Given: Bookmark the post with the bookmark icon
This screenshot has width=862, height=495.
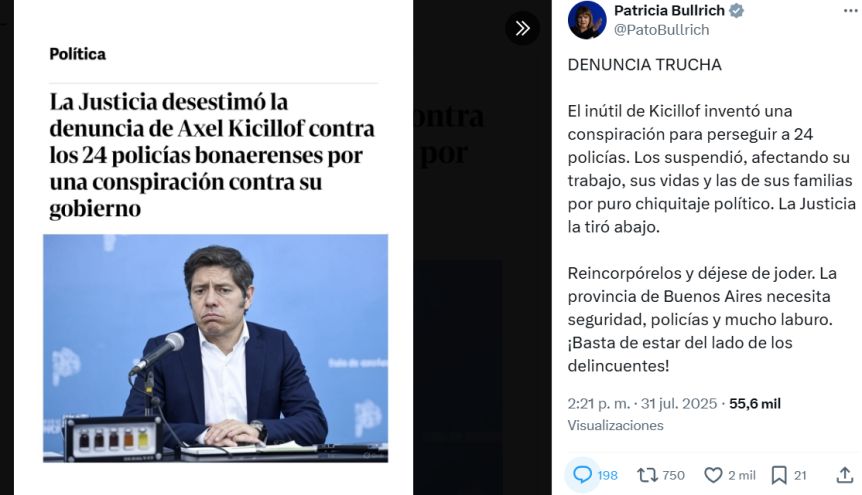Looking at the screenshot, I should coord(778,475).
